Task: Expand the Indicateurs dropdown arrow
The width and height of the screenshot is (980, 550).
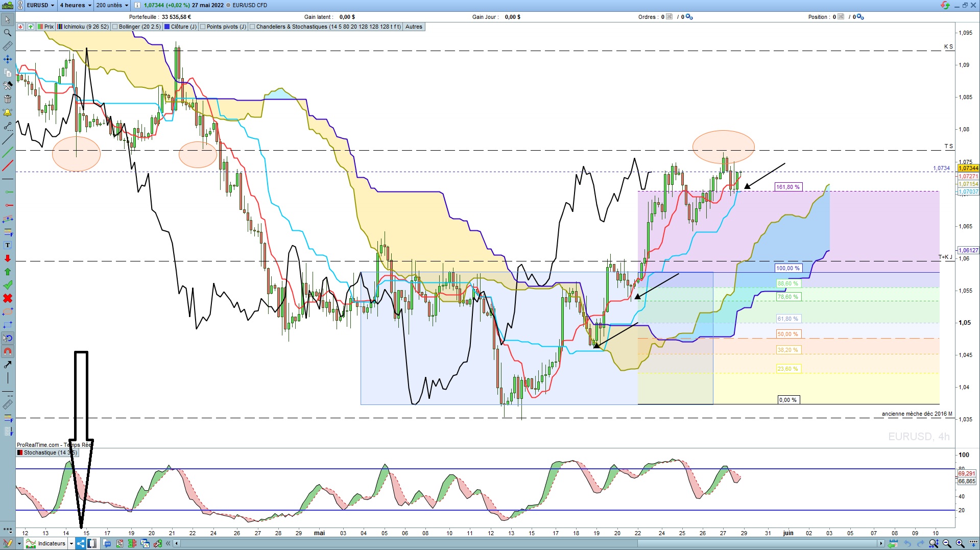Action: [x=71, y=544]
